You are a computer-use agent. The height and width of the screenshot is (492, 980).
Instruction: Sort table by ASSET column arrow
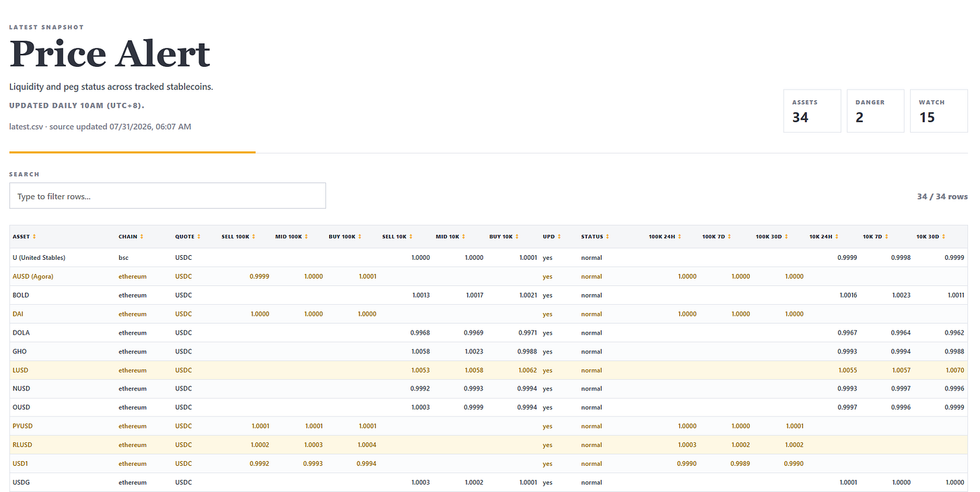[34, 237]
